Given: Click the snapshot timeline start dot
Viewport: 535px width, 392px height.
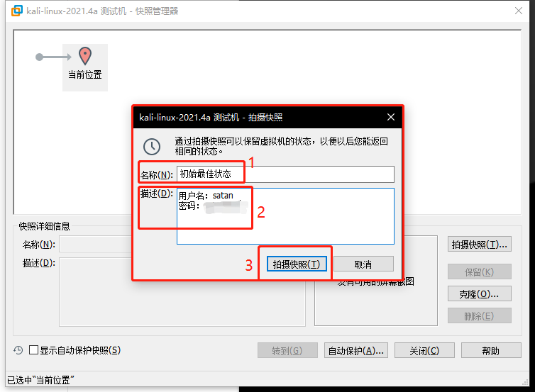Looking at the screenshot, I should click(40, 57).
